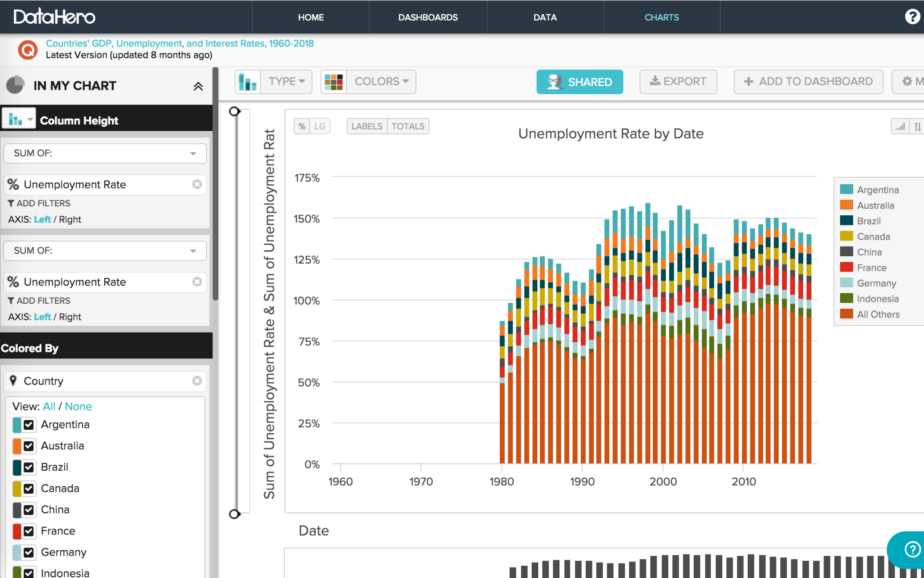Open the TYPE dropdown menu
The height and width of the screenshot is (578, 924).
pos(286,82)
